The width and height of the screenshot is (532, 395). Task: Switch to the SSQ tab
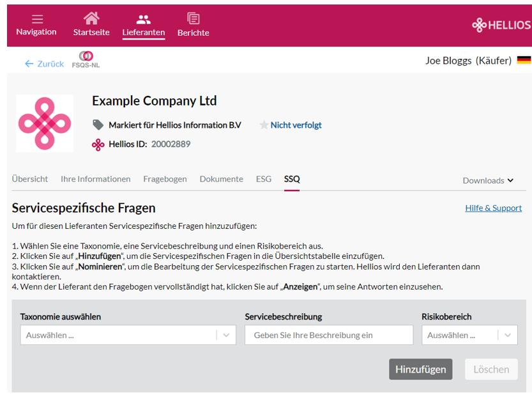pyautogui.click(x=292, y=179)
